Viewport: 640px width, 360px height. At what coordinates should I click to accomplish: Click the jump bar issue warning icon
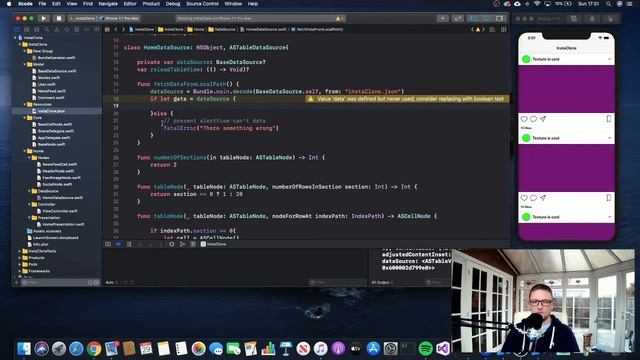478,29
